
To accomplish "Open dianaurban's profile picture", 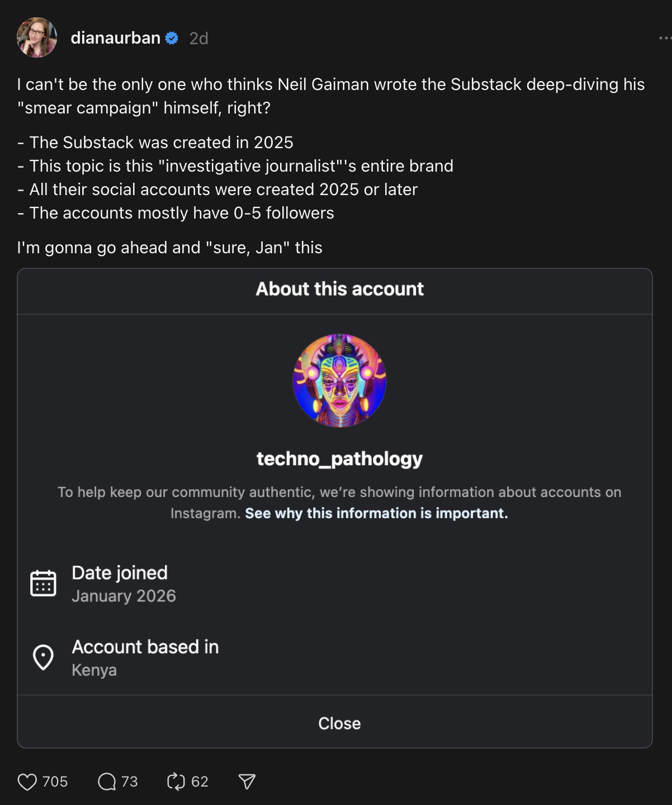I will pos(37,37).
